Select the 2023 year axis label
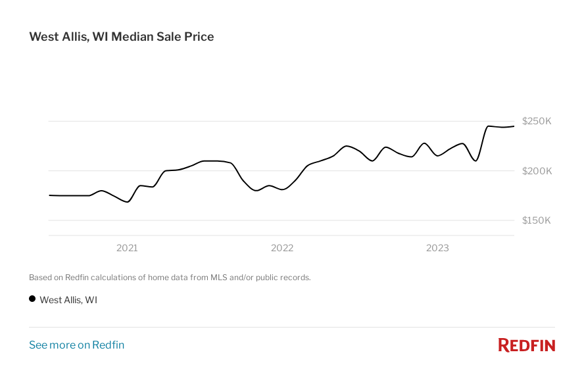Image resolution: width=584 pixels, height=392 pixels. 437,248
